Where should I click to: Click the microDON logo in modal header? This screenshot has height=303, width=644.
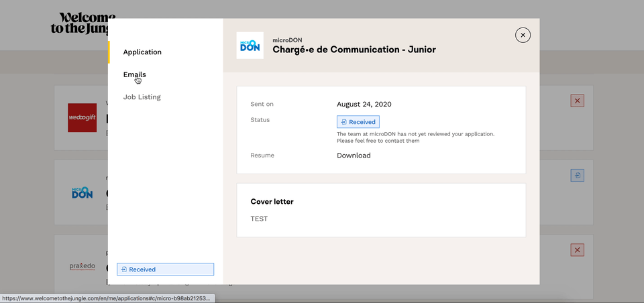[250, 46]
